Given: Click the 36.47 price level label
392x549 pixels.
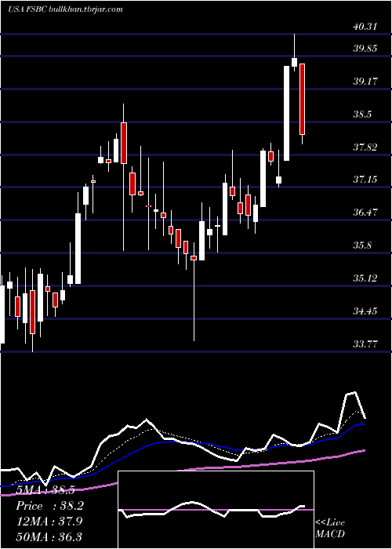Looking at the screenshot, I should tap(365, 213).
